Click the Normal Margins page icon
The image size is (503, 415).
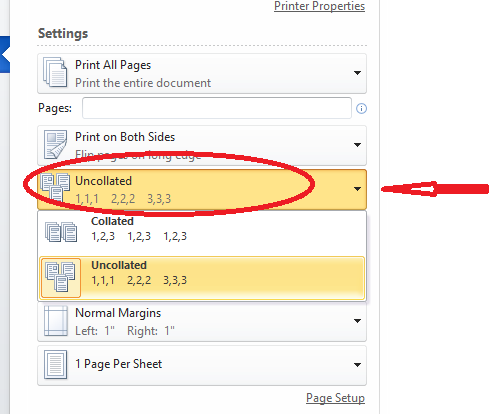56,321
